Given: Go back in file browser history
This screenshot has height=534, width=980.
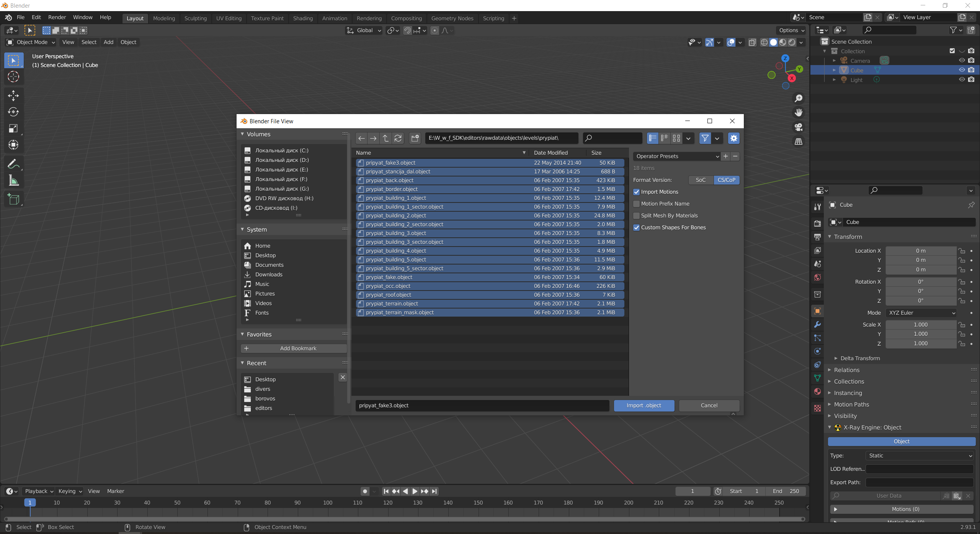Looking at the screenshot, I should (361, 138).
